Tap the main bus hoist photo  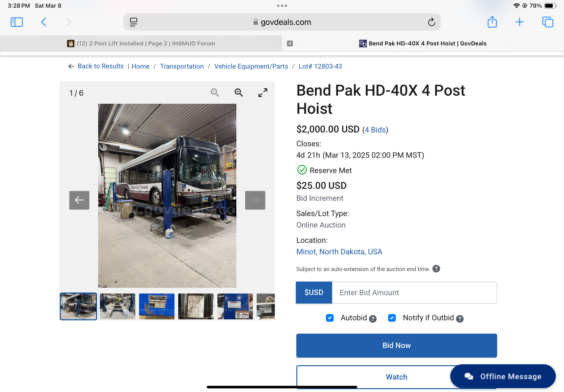pyautogui.click(x=167, y=196)
